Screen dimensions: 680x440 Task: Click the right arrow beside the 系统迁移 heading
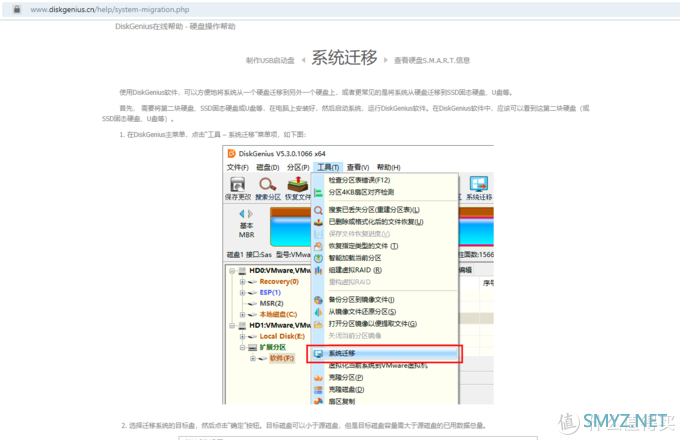(386, 60)
